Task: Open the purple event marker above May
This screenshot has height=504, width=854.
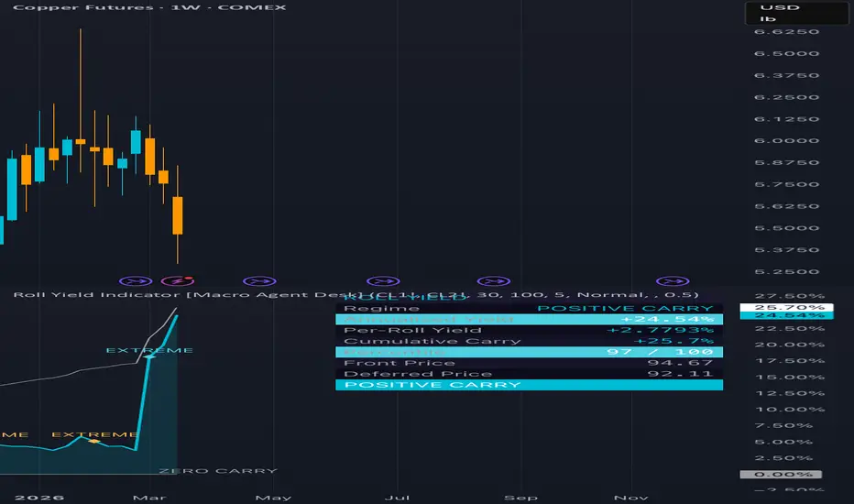Action: pyautogui.click(x=260, y=281)
